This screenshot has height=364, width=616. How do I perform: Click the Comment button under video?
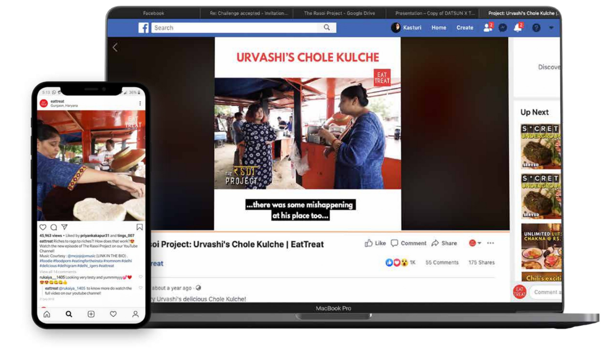[x=408, y=243]
